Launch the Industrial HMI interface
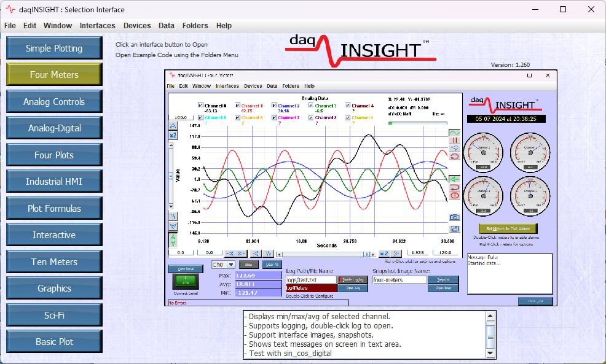 point(54,182)
